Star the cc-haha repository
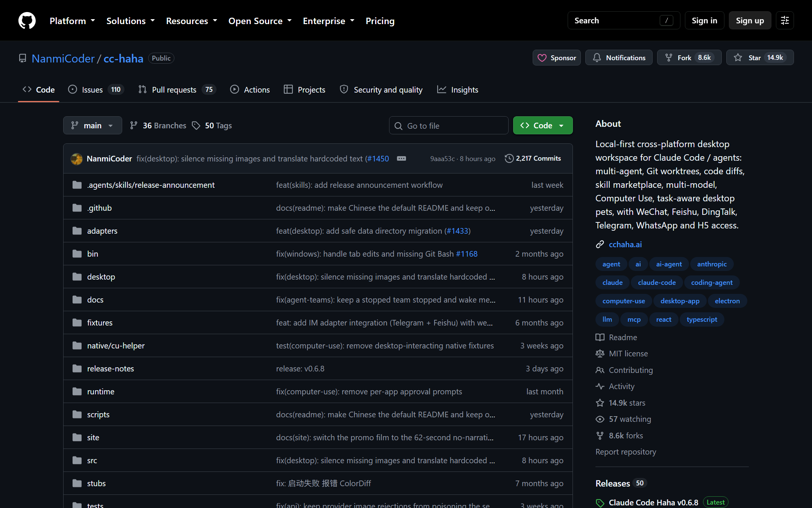This screenshot has height=508, width=812. click(760, 58)
